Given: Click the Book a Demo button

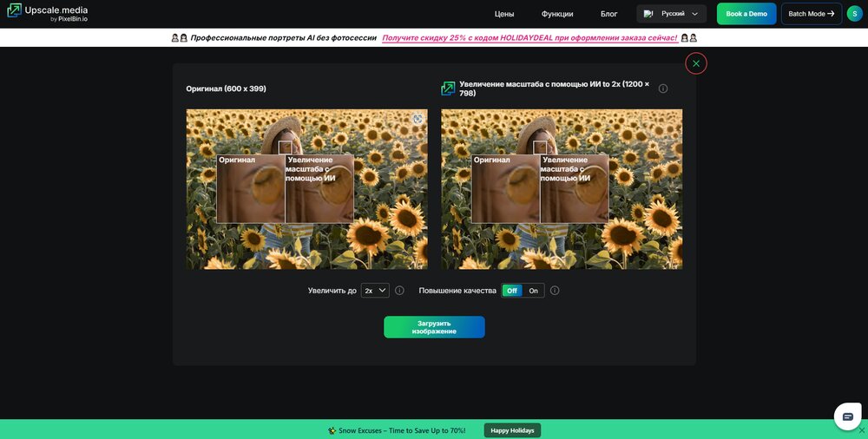Looking at the screenshot, I should [x=746, y=14].
